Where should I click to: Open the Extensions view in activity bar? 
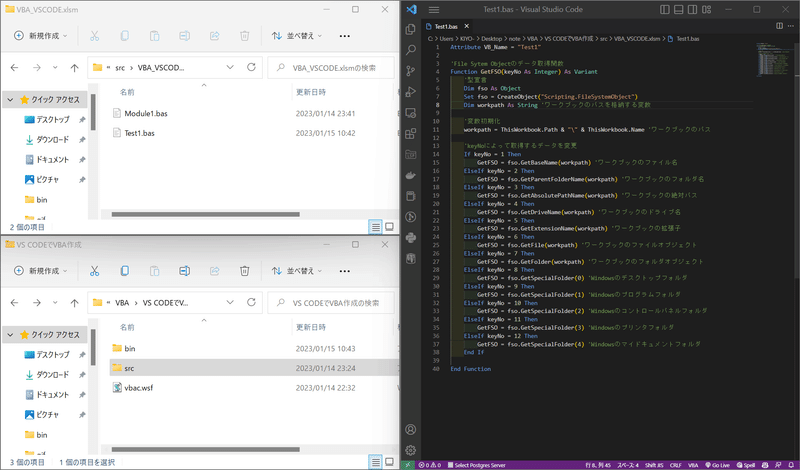pos(410,134)
